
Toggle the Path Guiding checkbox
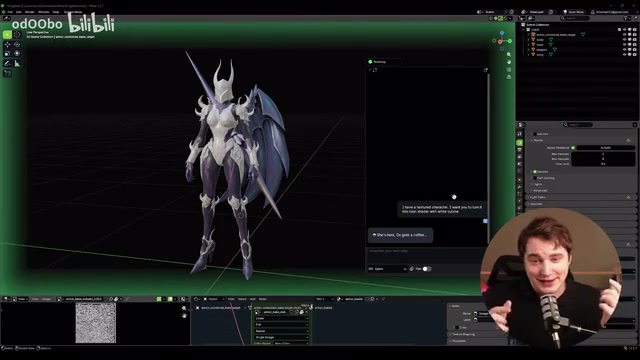[535, 178]
